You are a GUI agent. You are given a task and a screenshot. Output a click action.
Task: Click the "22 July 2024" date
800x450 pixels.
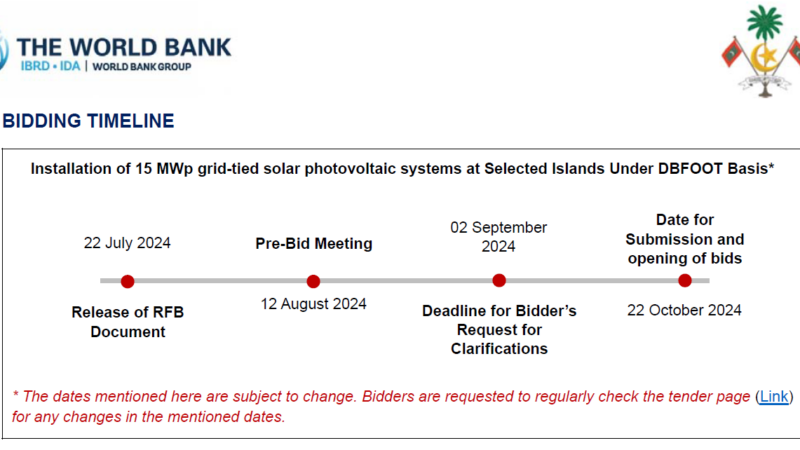pos(127,243)
